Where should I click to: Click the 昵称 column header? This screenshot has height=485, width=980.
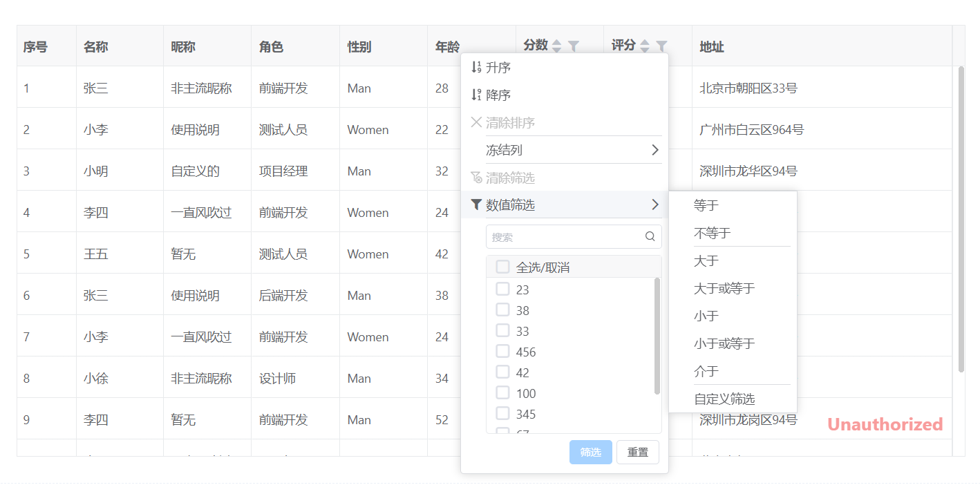[207, 46]
